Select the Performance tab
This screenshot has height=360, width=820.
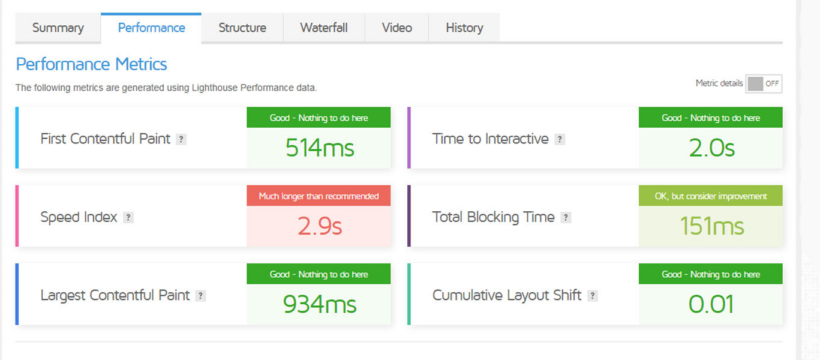(151, 28)
